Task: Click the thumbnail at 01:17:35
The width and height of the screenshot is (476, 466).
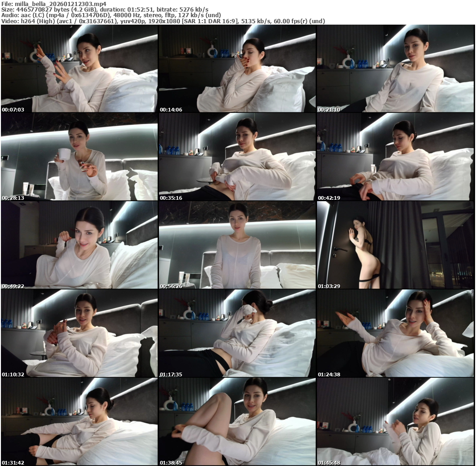Action: click(237, 333)
